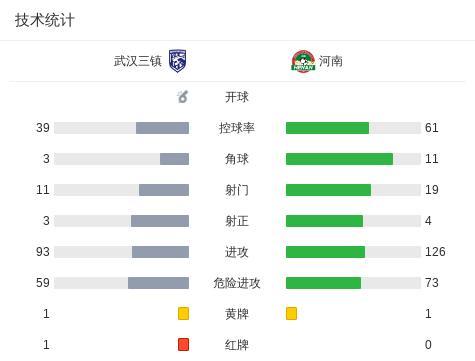This screenshot has height=361, width=475.
Task: Click 武汉三镇's gray possession bar
Action: tap(162, 128)
